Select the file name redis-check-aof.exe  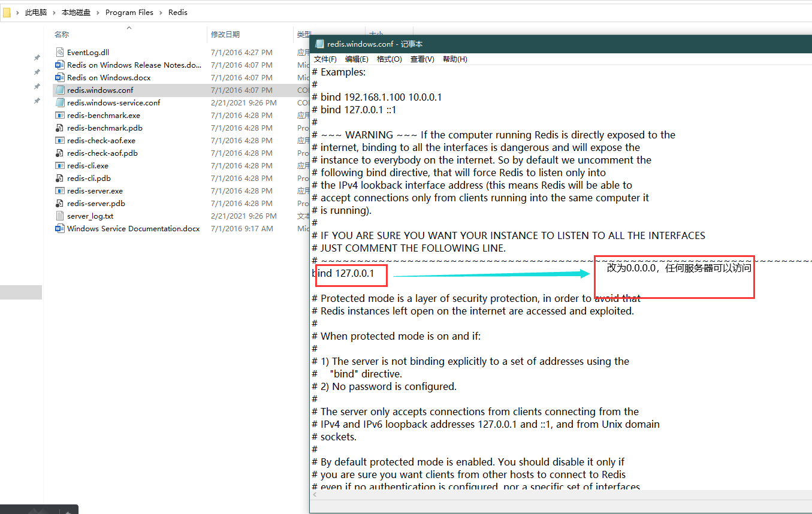click(x=101, y=140)
